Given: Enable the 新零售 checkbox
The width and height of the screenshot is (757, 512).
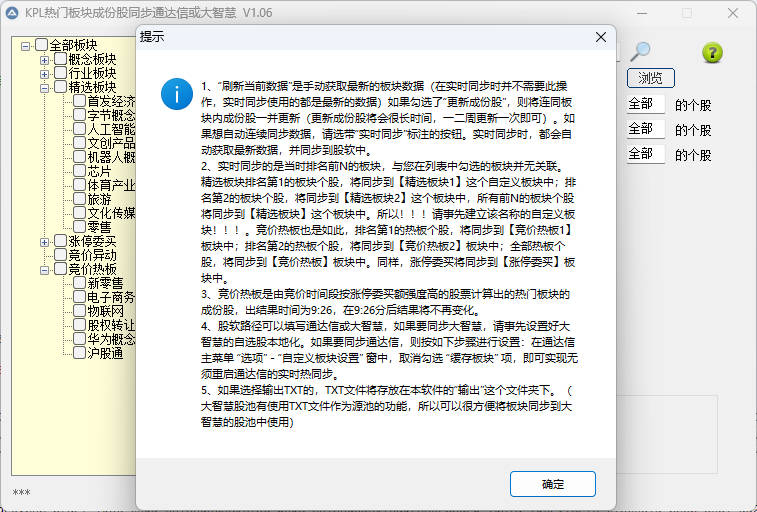Looking at the screenshot, I should click(x=79, y=283).
